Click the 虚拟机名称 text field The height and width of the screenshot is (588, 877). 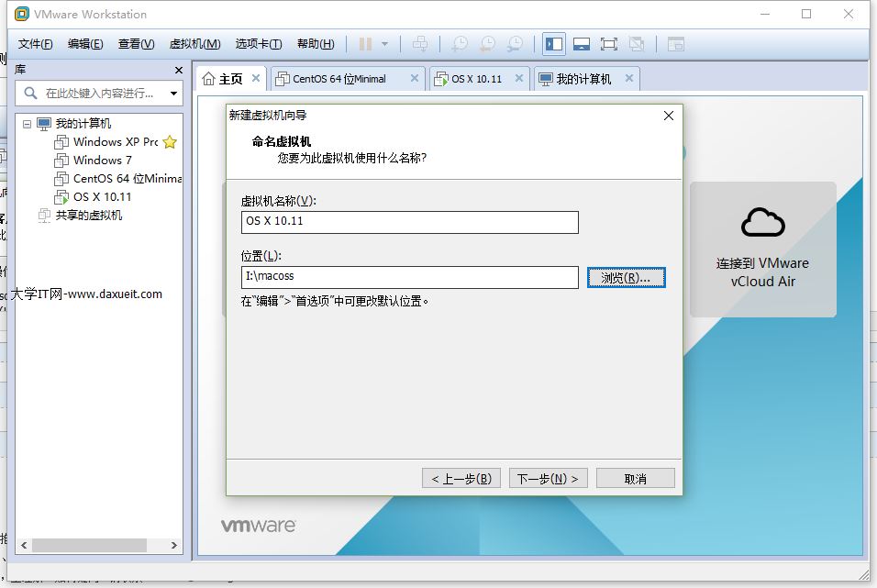(x=410, y=222)
